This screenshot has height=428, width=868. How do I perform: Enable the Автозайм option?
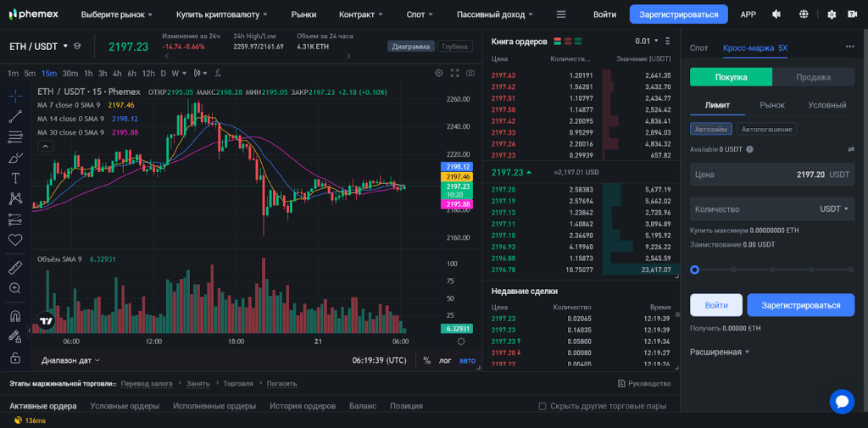[x=711, y=129]
